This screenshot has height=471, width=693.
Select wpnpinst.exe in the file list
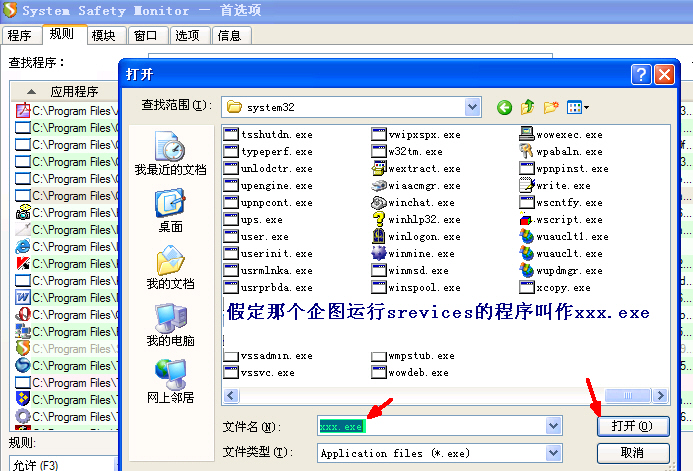pyautogui.click(x=564, y=169)
